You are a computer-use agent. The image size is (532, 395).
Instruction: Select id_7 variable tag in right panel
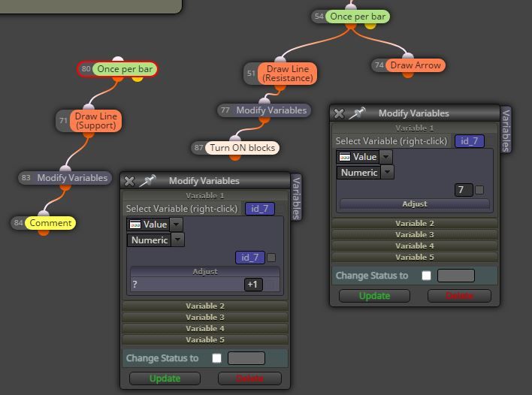469,141
